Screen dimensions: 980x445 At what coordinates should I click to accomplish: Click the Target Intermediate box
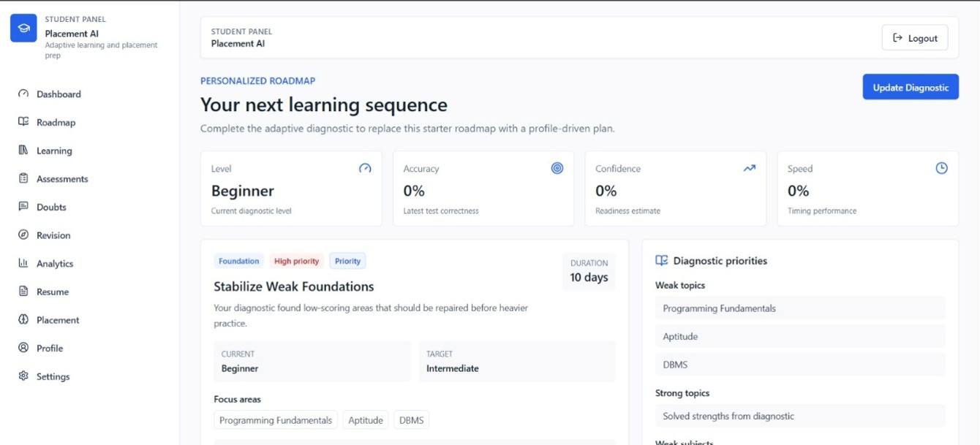(517, 361)
